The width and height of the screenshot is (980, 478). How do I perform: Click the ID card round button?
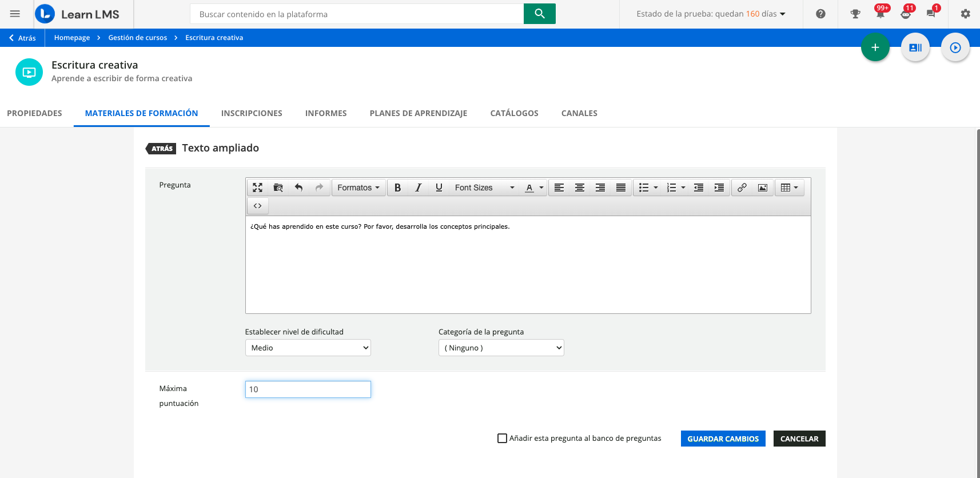pos(915,47)
